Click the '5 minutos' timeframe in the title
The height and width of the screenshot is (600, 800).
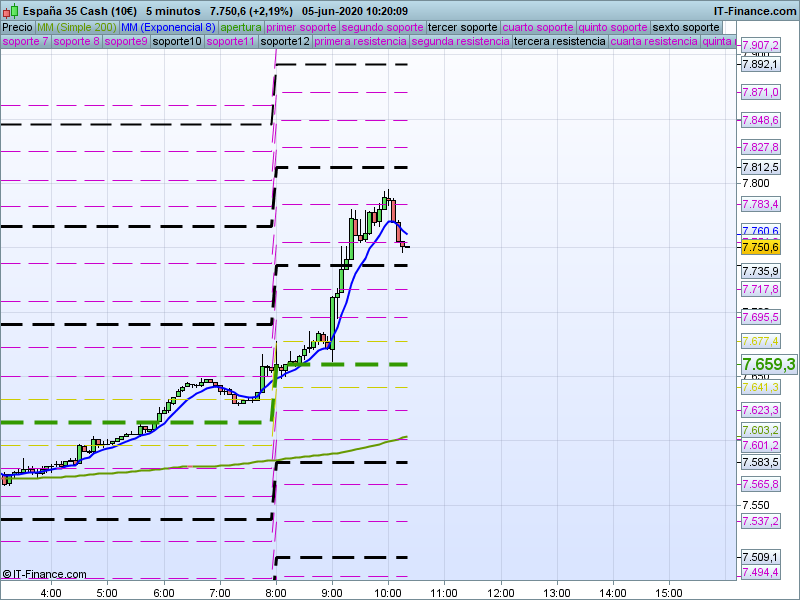[x=171, y=11]
